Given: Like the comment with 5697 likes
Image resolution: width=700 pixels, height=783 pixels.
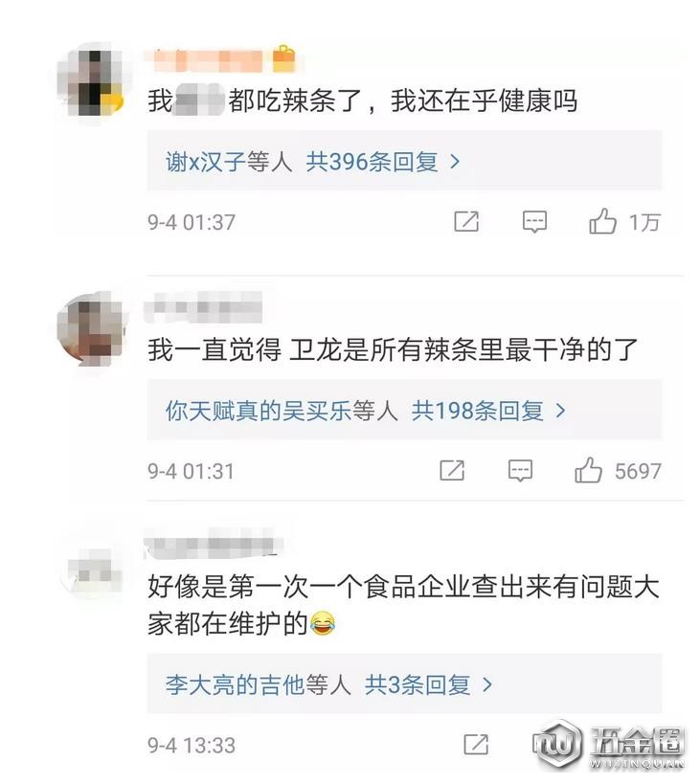Looking at the screenshot, I should point(588,470).
